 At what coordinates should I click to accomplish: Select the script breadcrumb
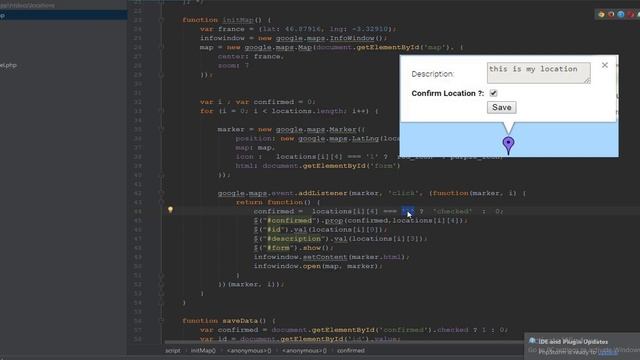tap(173, 351)
